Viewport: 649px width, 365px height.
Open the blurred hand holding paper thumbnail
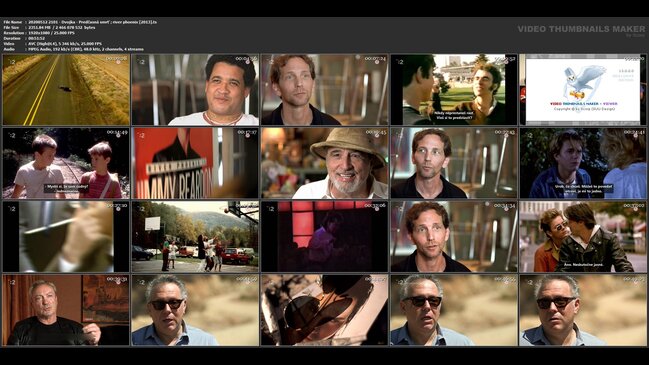tap(66, 237)
